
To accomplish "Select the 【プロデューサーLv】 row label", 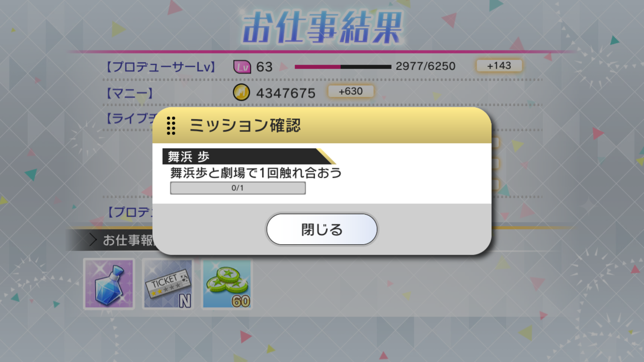I will click(161, 67).
